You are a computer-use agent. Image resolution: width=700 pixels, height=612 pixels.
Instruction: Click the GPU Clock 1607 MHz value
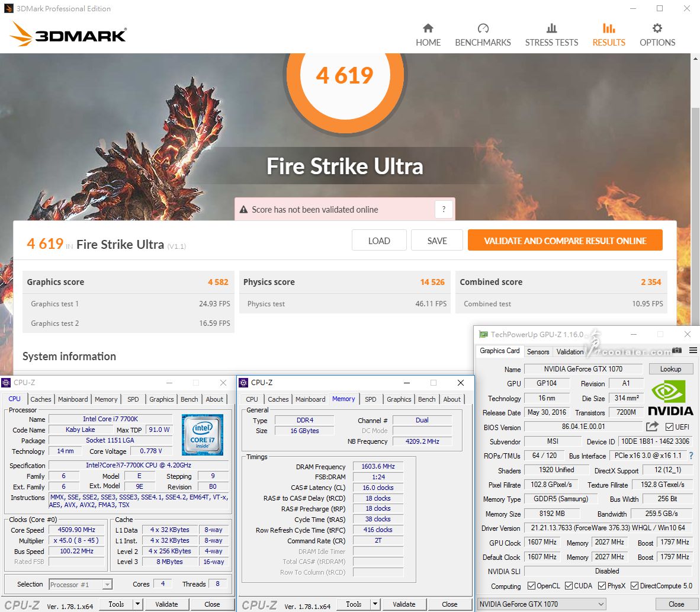pos(542,542)
